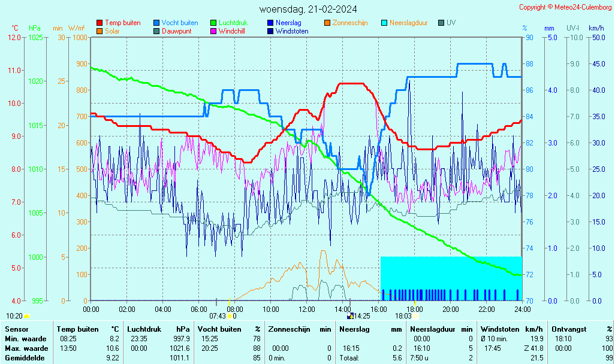
Task: Click the Windstoten legend label
Action: [292, 31]
